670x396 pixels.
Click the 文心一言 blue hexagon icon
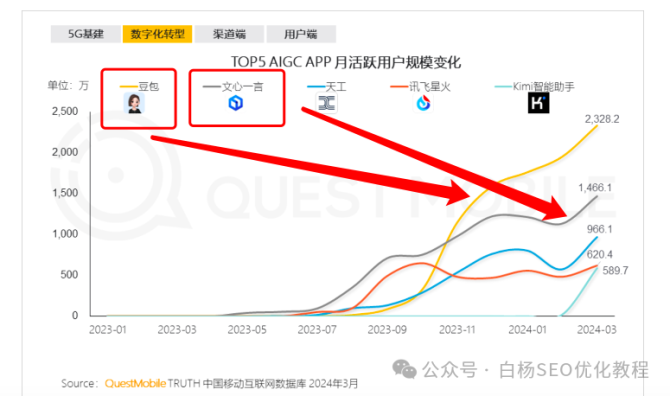coord(235,103)
